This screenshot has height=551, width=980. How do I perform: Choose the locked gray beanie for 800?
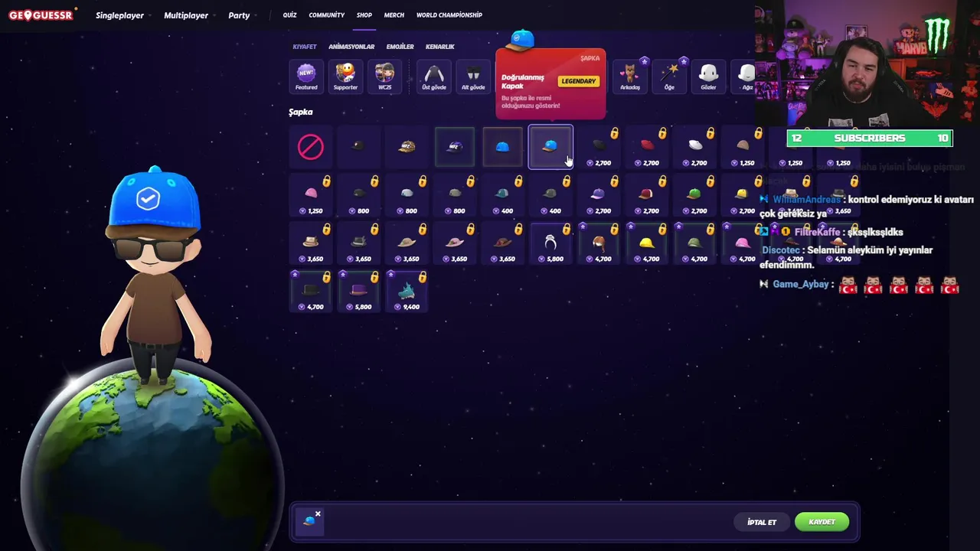pos(455,195)
